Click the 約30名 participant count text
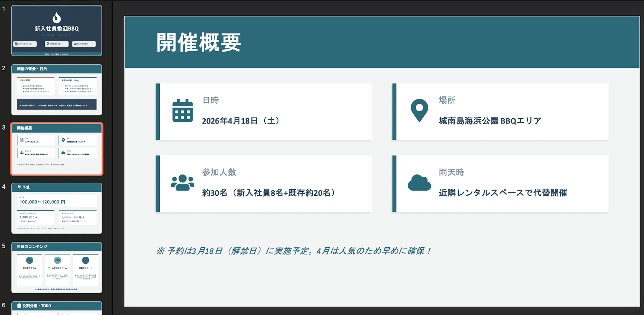This screenshot has height=315, width=644. coord(268,193)
